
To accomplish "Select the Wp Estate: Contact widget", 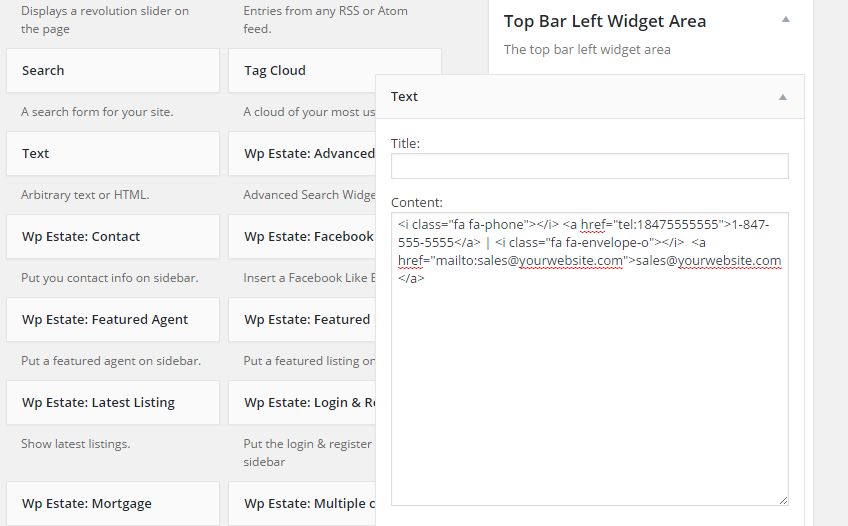I will coord(113,237).
